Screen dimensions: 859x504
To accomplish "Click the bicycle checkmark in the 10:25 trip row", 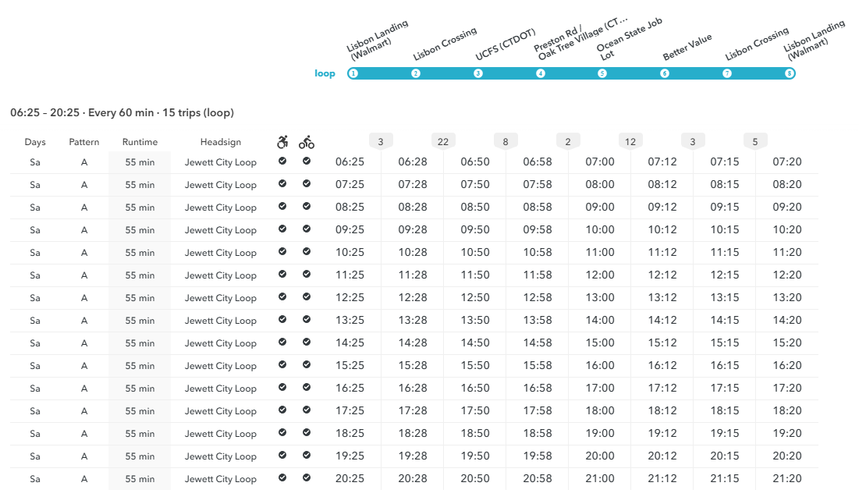I will [x=307, y=251].
